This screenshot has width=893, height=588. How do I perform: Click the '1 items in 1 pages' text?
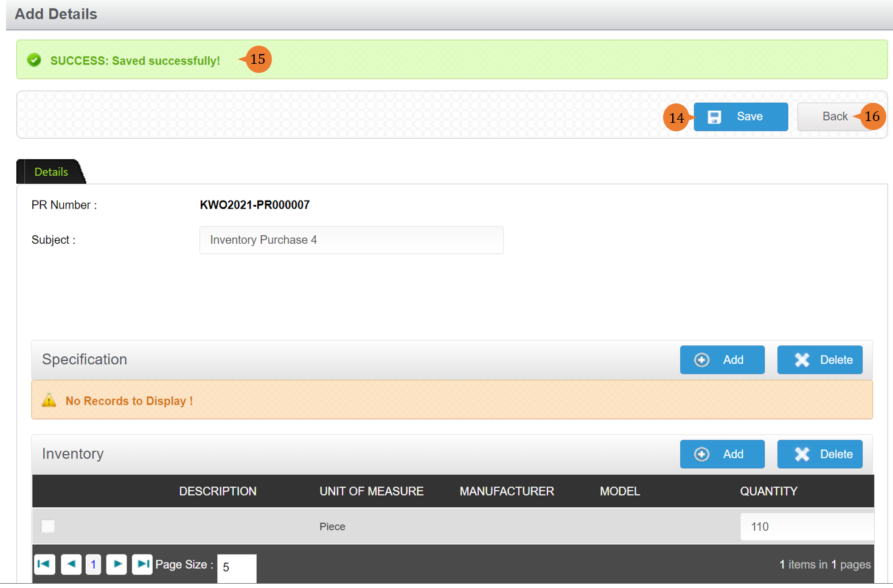[x=825, y=564]
